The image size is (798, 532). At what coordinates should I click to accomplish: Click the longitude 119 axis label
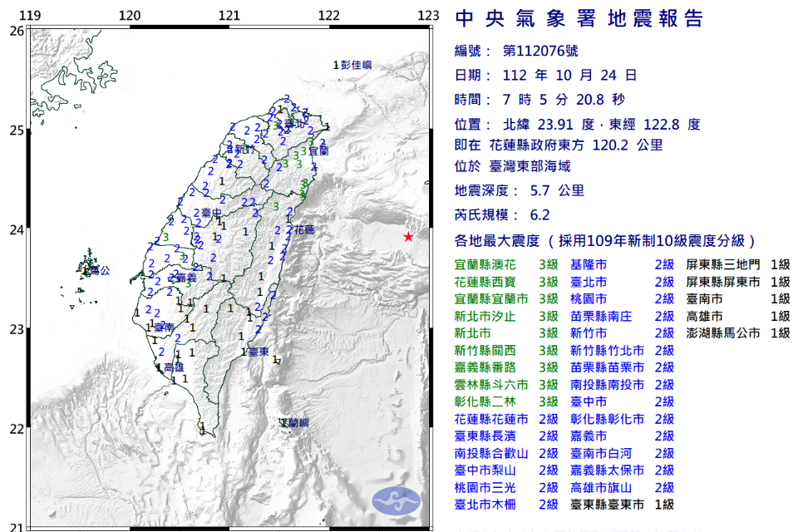tap(30, 15)
